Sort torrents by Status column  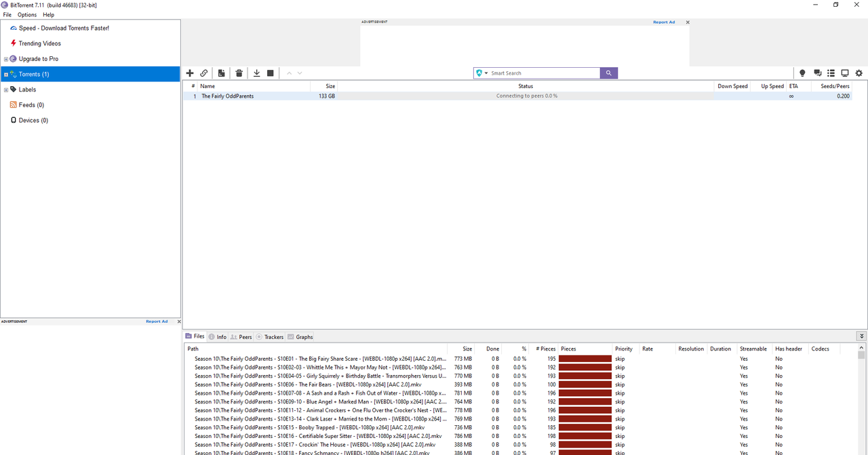[x=526, y=86]
